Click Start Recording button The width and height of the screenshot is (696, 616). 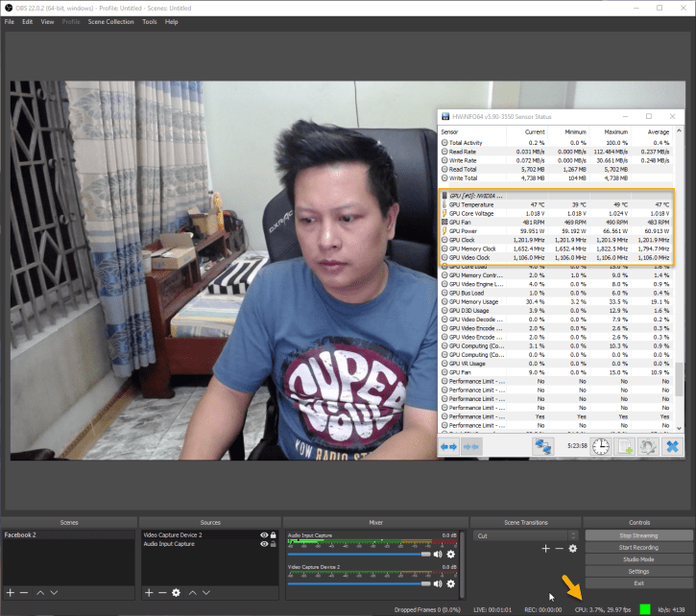638,547
